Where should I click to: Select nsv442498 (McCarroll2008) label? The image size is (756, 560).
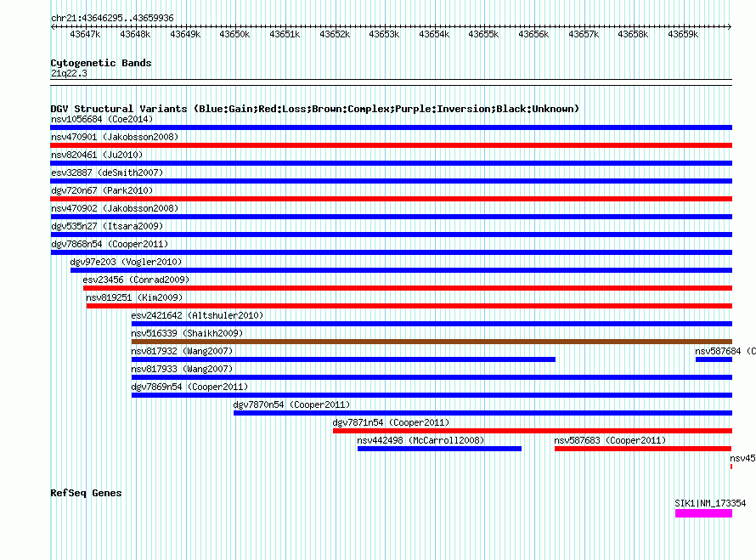(420, 440)
